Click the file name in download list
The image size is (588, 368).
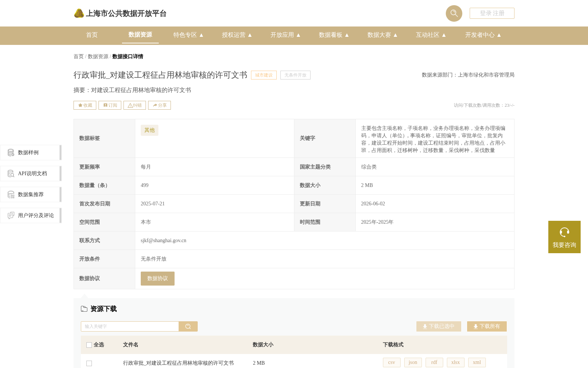178,363
